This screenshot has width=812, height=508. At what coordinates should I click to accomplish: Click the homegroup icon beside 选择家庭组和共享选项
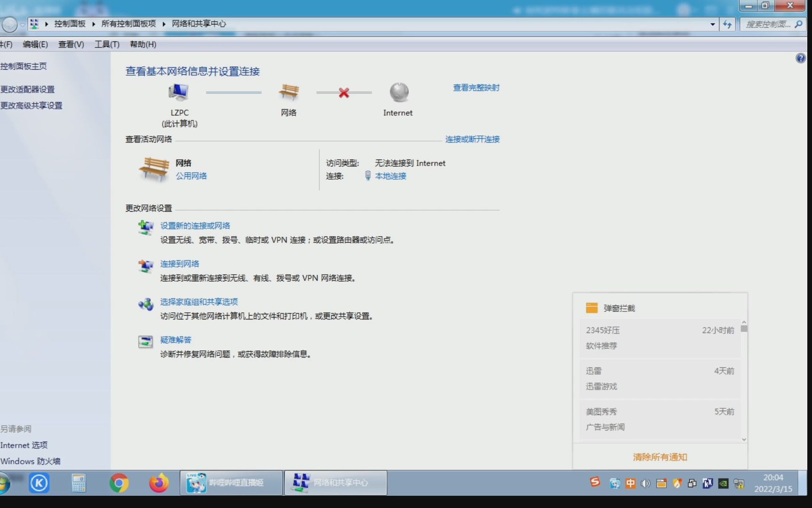[146, 304]
